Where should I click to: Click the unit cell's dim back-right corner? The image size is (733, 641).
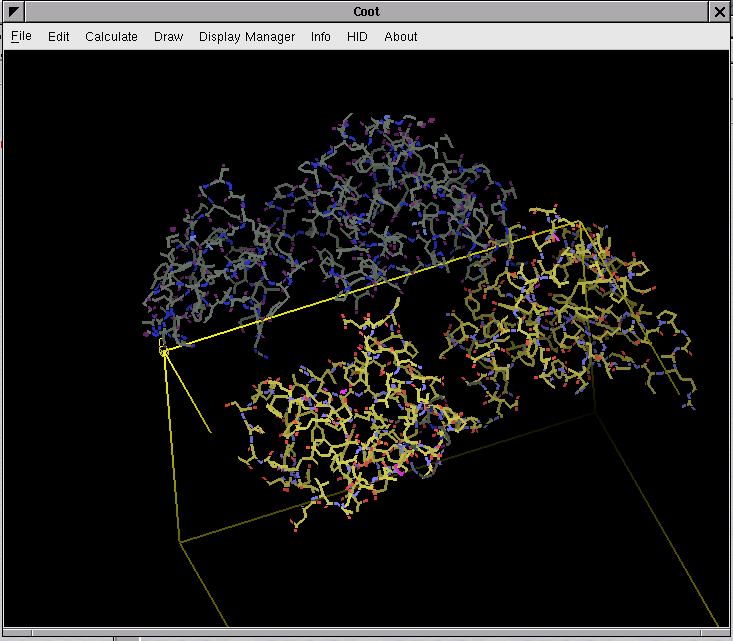pyautogui.click(x=597, y=410)
